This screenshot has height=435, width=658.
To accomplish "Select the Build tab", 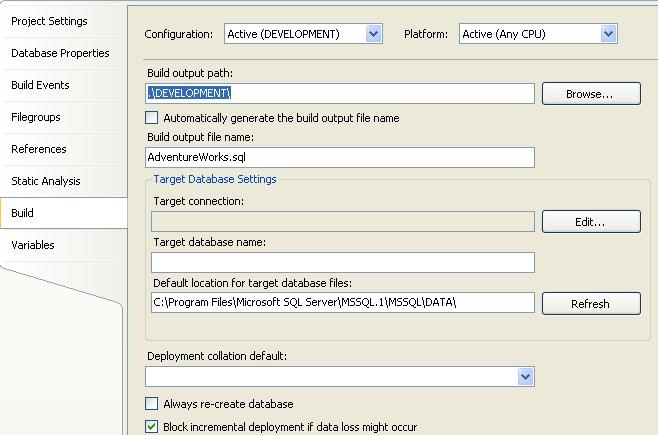I will tap(23, 213).
